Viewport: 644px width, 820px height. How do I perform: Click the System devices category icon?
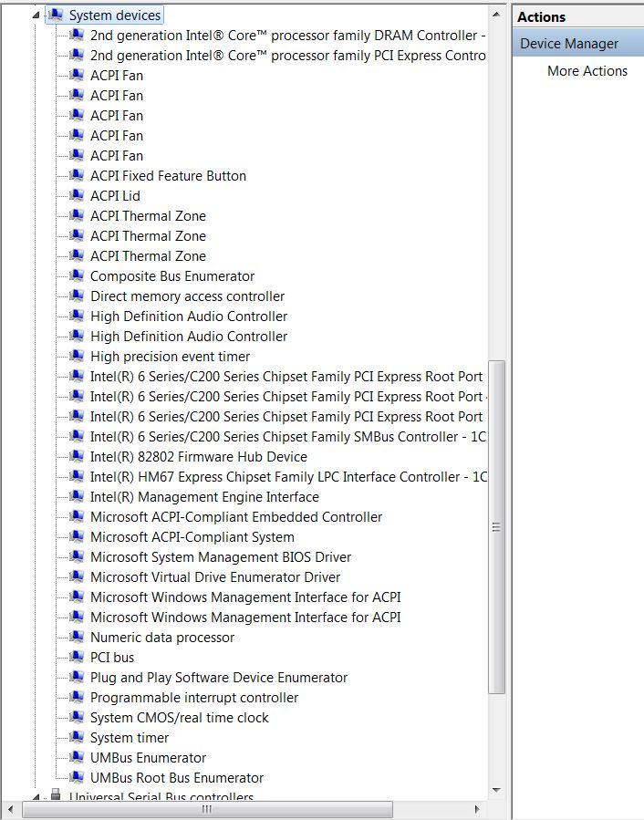pos(56,15)
